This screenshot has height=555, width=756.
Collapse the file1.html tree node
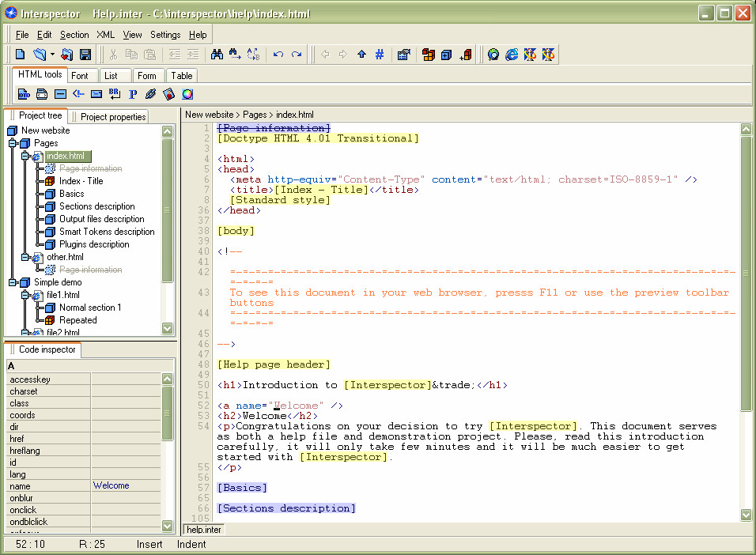pos(25,295)
